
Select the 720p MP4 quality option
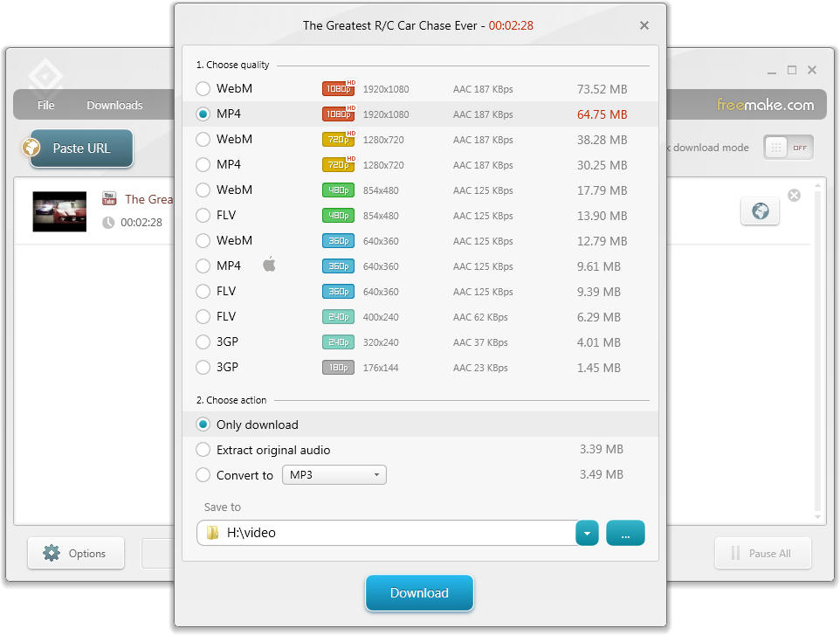click(202, 164)
